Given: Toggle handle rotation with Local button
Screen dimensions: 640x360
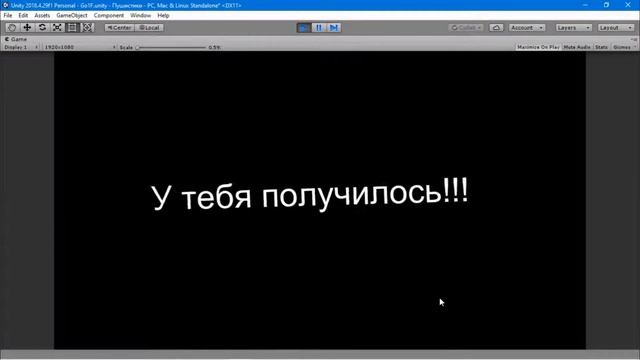Looking at the screenshot, I should [x=149, y=28].
